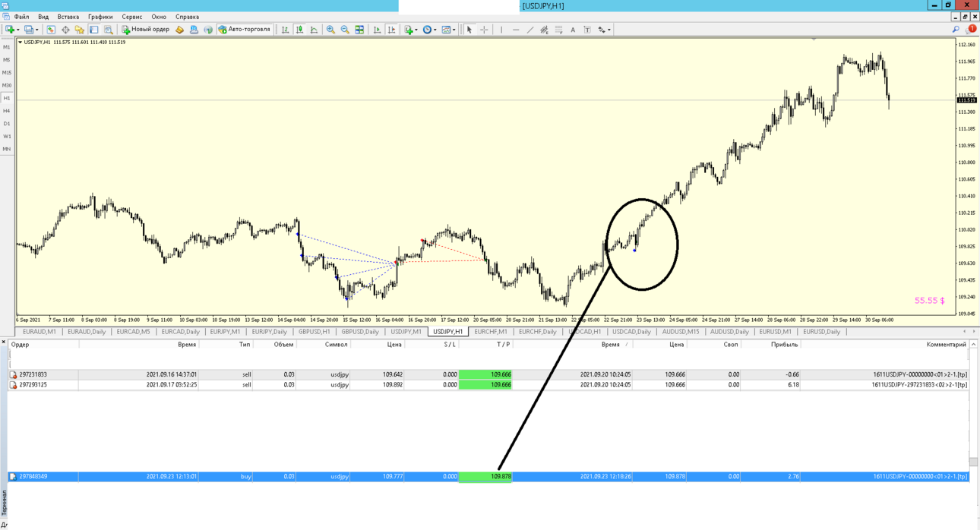Zoom out on the chart
Viewport: 980px width, 530px height.
[x=345, y=30]
